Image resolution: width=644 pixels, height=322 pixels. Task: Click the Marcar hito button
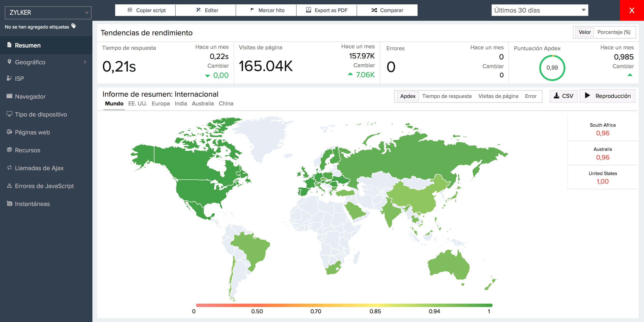coord(266,10)
